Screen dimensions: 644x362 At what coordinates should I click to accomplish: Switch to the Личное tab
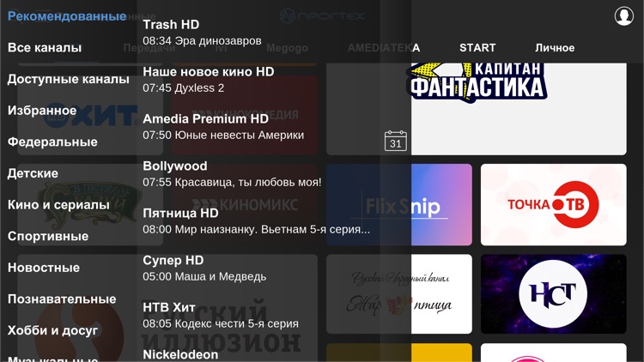pos(555,48)
